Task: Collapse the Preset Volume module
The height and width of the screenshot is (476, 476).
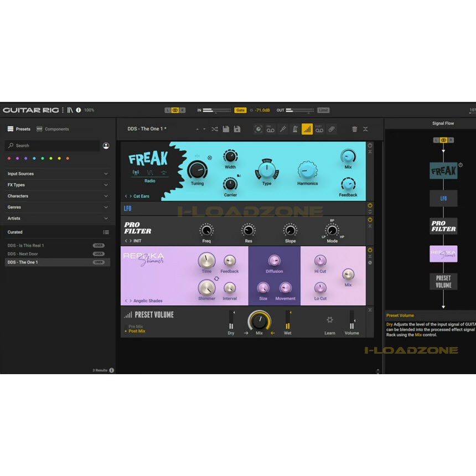Action: click(370, 310)
